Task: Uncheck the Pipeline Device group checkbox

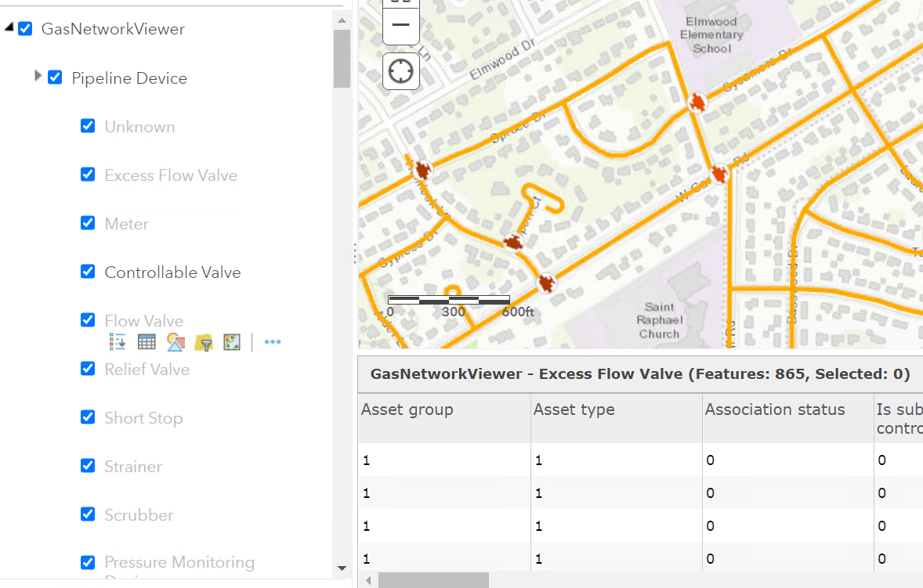Action: pyautogui.click(x=55, y=78)
